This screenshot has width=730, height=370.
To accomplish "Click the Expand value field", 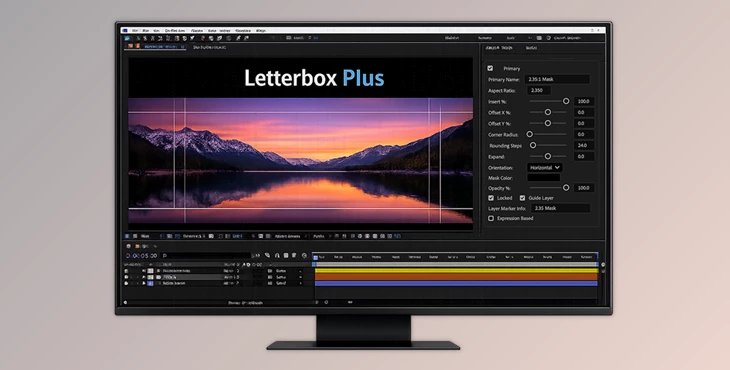I will (x=584, y=156).
